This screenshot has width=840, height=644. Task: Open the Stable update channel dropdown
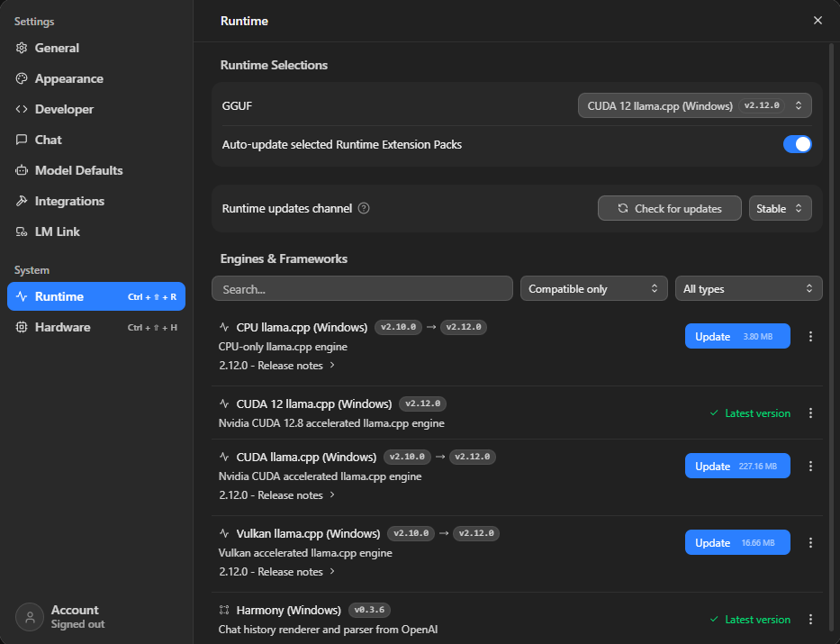[x=780, y=208]
